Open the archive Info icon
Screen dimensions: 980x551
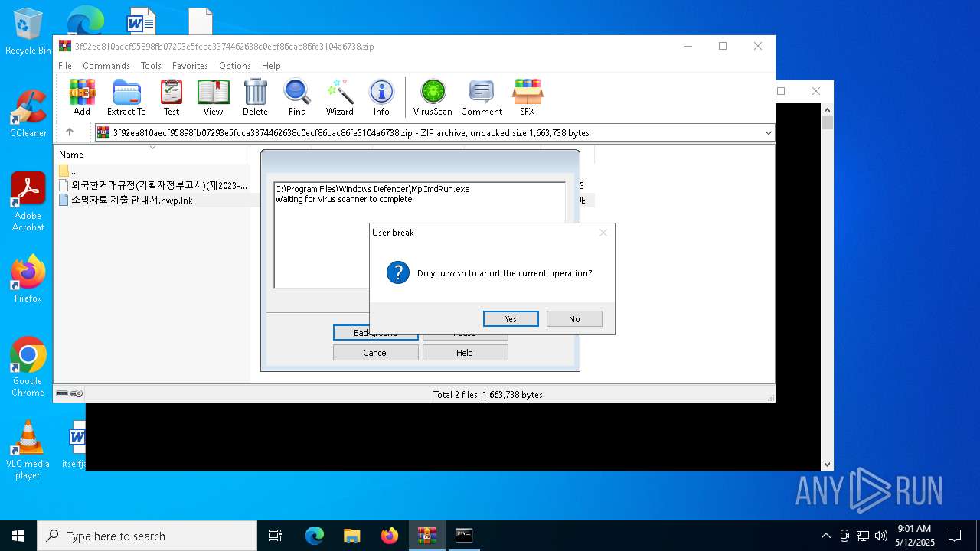click(x=381, y=97)
